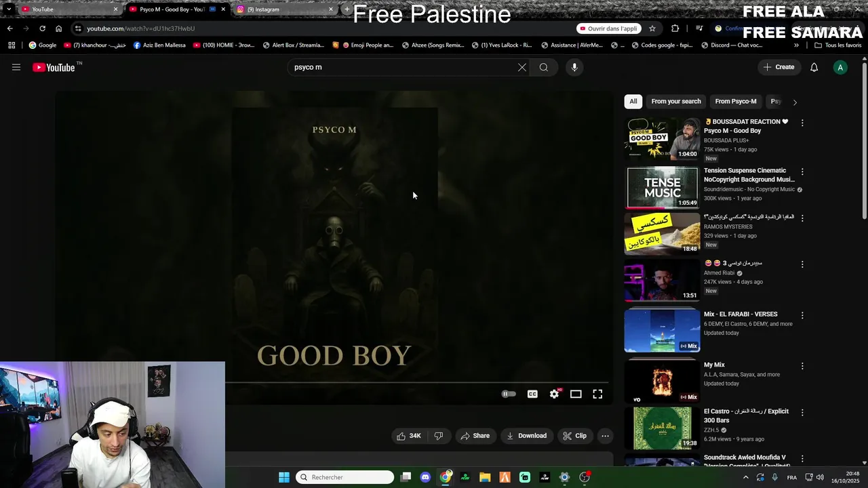
Task: Download the video
Action: 526,436
